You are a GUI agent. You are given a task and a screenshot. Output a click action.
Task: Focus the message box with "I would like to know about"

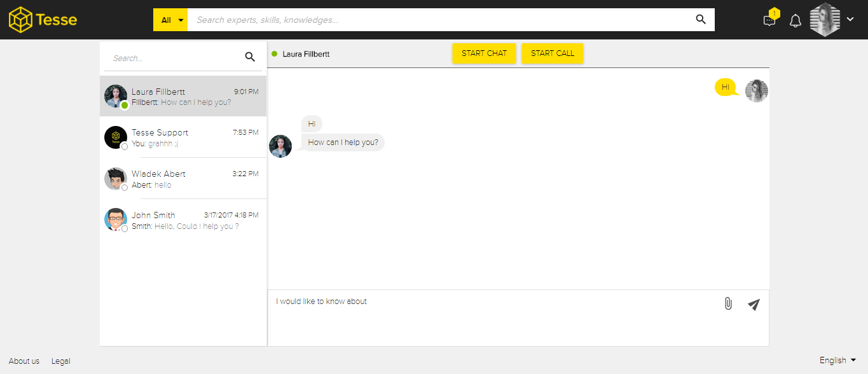493,317
